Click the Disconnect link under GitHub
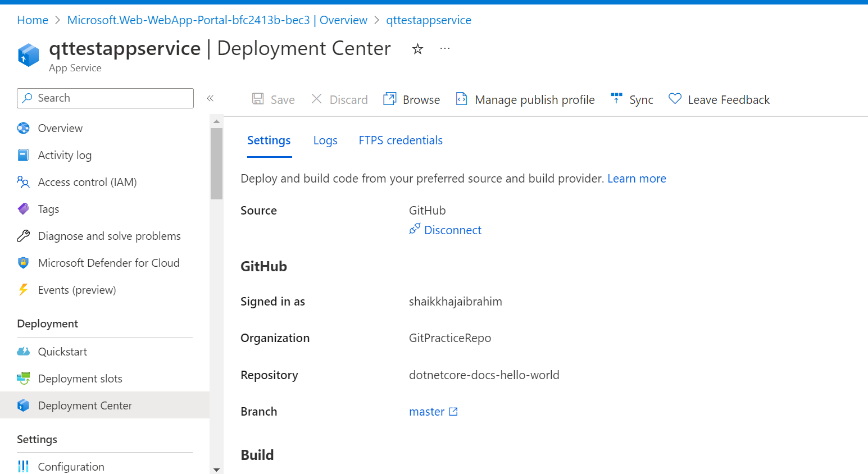The image size is (868, 474). coord(453,230)
